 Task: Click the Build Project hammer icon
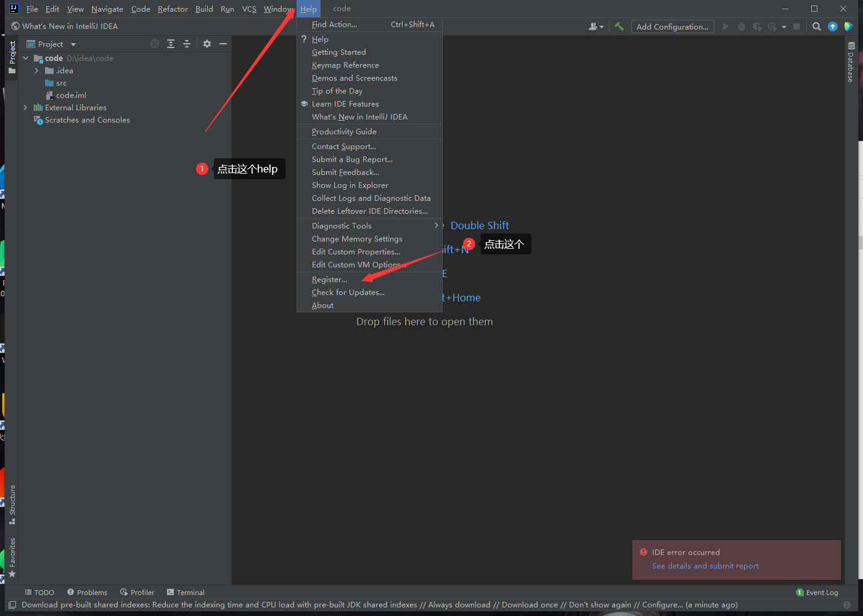[x=619, y=26]
